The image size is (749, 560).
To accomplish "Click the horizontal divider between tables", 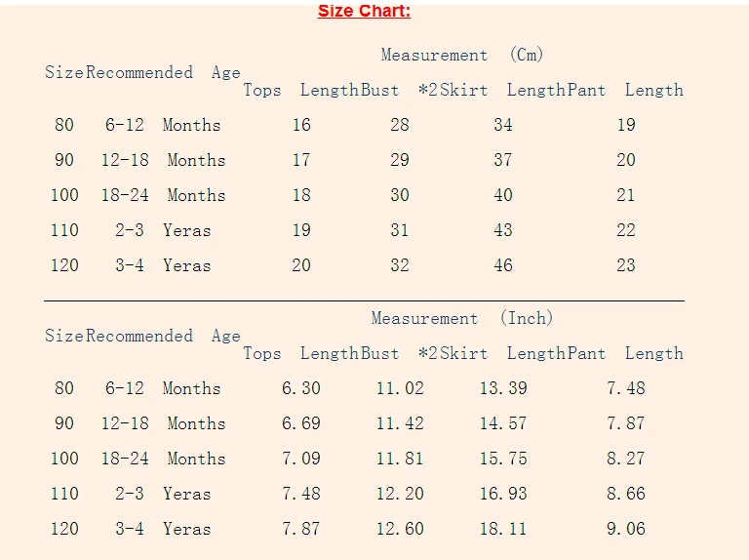I will [x=364, y=301].
